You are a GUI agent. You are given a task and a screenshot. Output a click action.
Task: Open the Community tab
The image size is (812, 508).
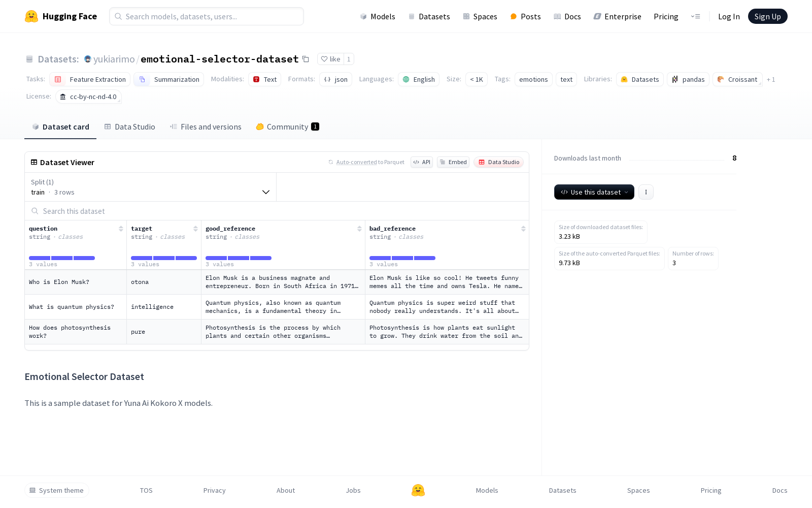coord(287,127)
